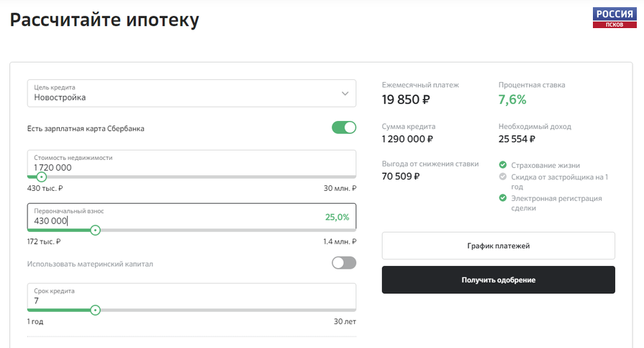Image resolution: width=644 pixels, height=348 pixels.
Task: Toggle the Страхование жизни option label
Action: (545, 166)
